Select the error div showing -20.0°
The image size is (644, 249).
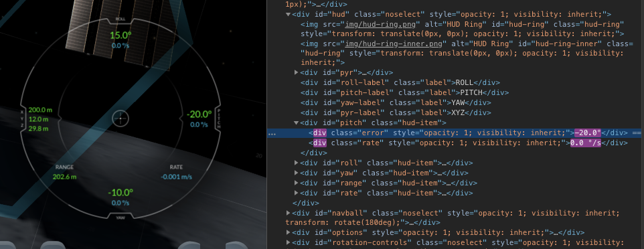click(x=455, y=133)
